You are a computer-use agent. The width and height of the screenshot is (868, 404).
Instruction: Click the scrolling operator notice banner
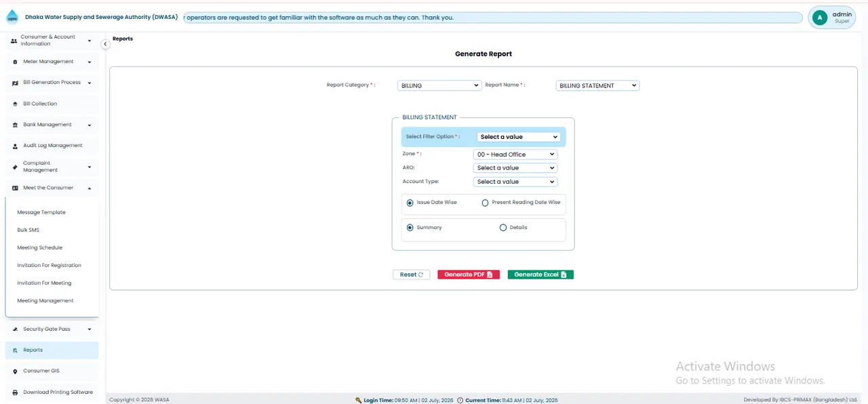click(493, 18)
